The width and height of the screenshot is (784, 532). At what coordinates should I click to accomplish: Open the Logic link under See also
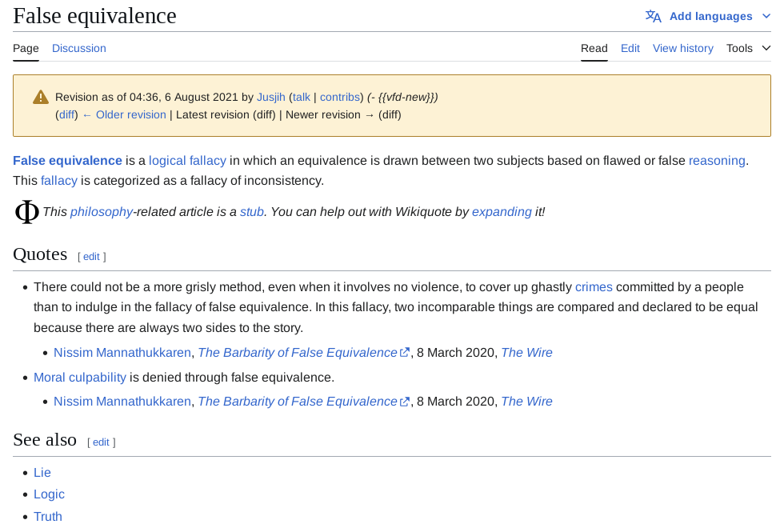(x=49, y=494)
